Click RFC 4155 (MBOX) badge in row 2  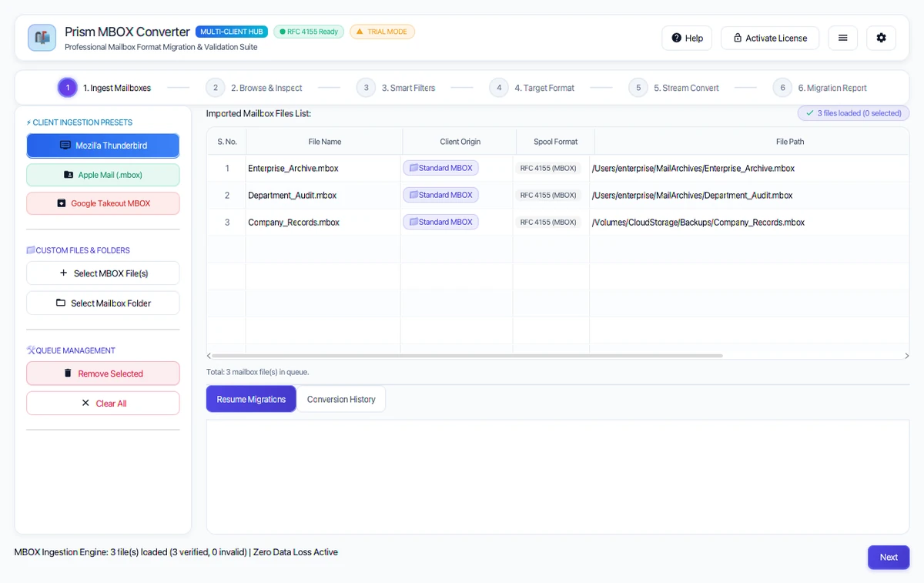coord(548,195)
